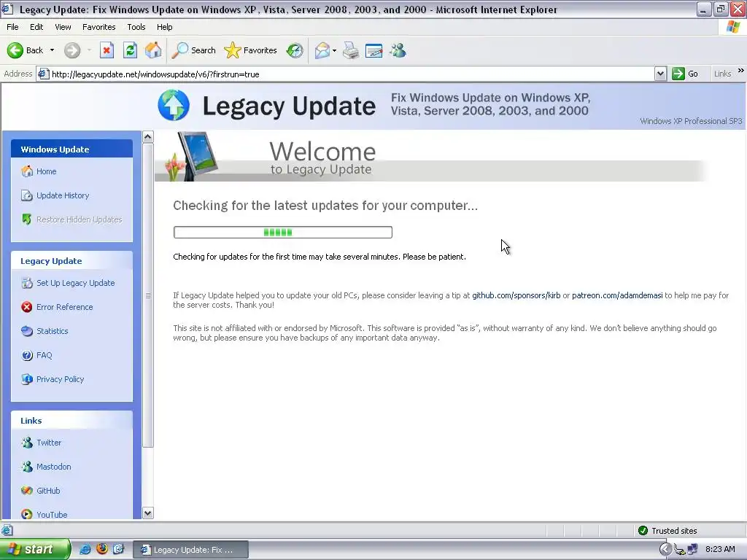Screen dimensions: 747x560
Task: Launch Firefox from quick launch
Action: 101,549
